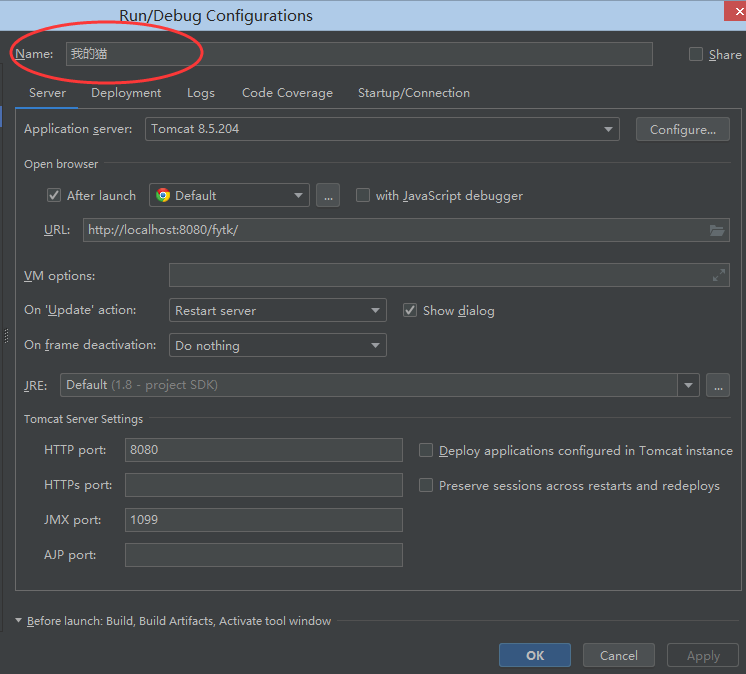This screenshot has height=674, width=746.
Task: Open the On 'Update' action dropdown
Action: pyautogui.click(x=278, y=310)
